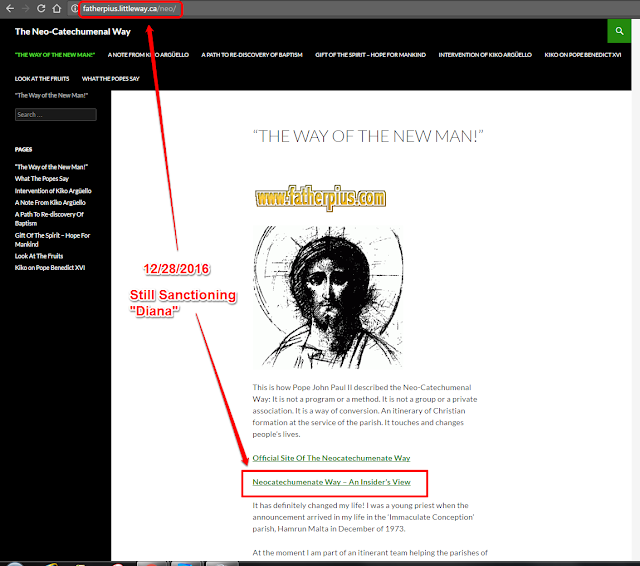Open Intervention Of Kiko Argüello menu item
This screenshot has height=566, width=640.
485,55
